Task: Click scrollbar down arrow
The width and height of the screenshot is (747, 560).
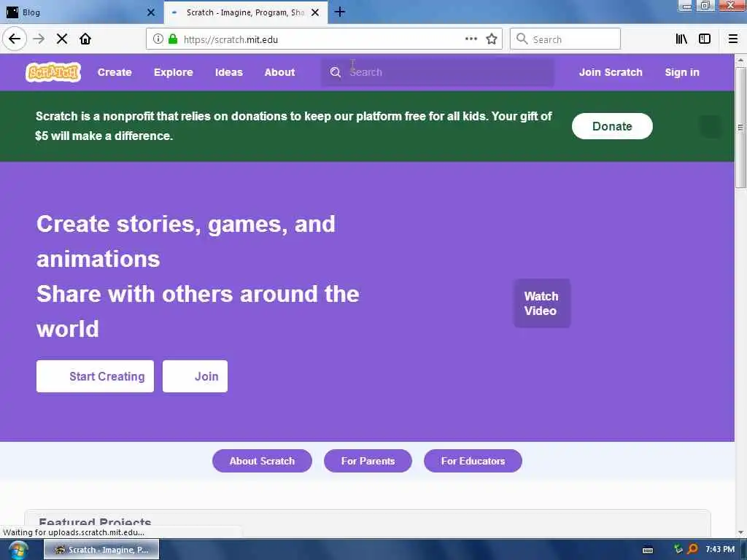Action: pyautogui.click(x=740, y=532)
